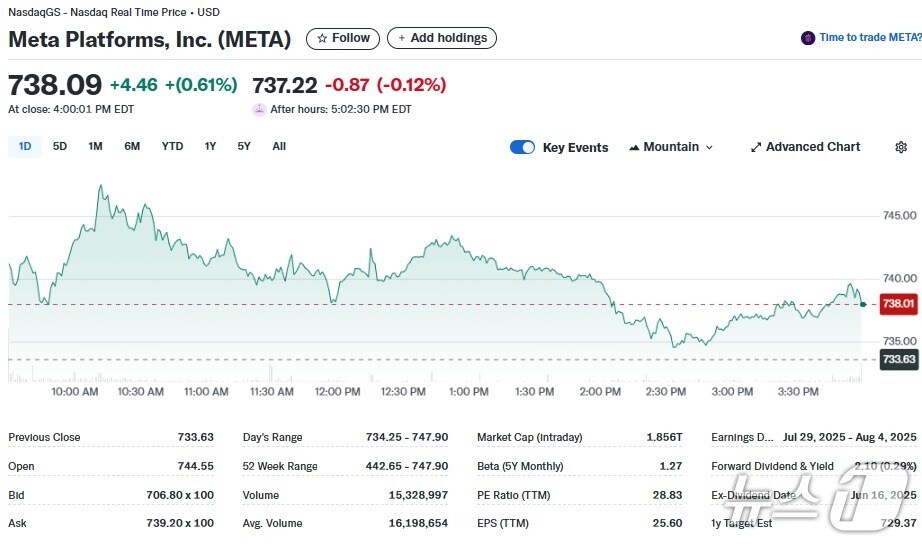Show the All time chart range

(x=279, y=146)
